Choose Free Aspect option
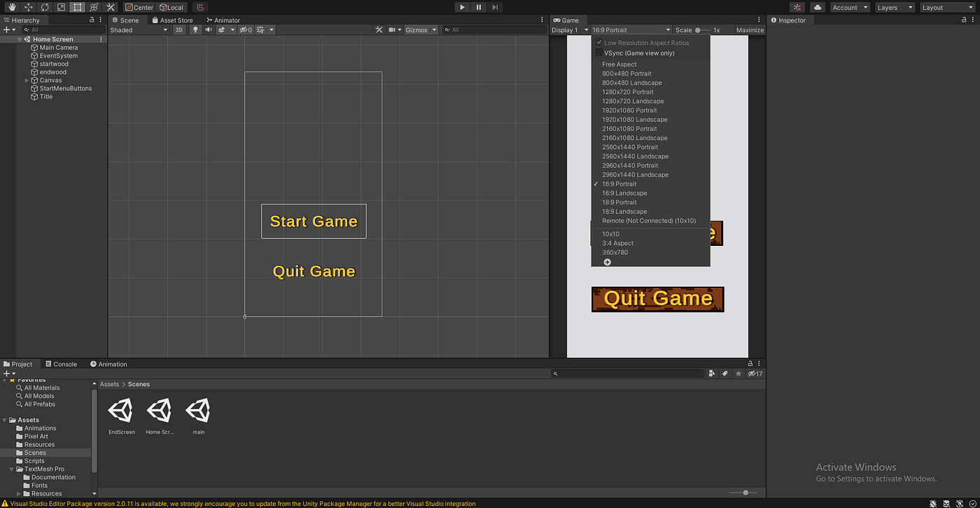The image size is (980, 508). (x=619, y=64)
